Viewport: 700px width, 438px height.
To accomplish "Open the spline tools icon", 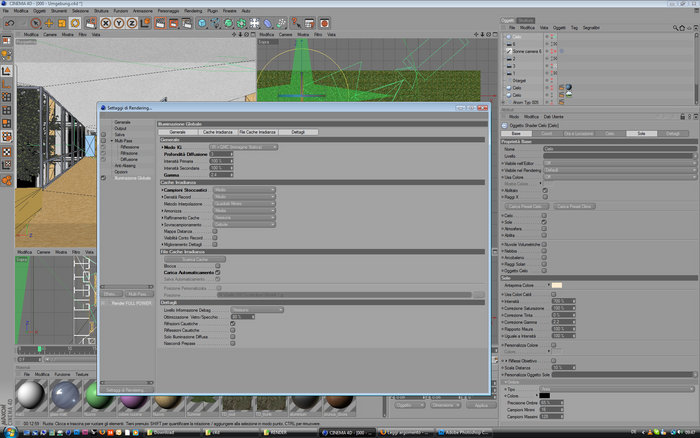I will [215, 23].
